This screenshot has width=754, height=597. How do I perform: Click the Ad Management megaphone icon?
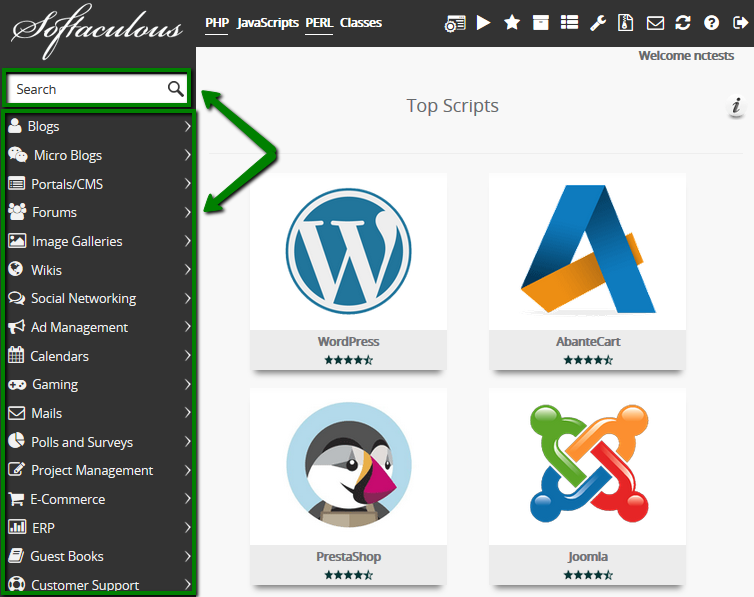16,327
